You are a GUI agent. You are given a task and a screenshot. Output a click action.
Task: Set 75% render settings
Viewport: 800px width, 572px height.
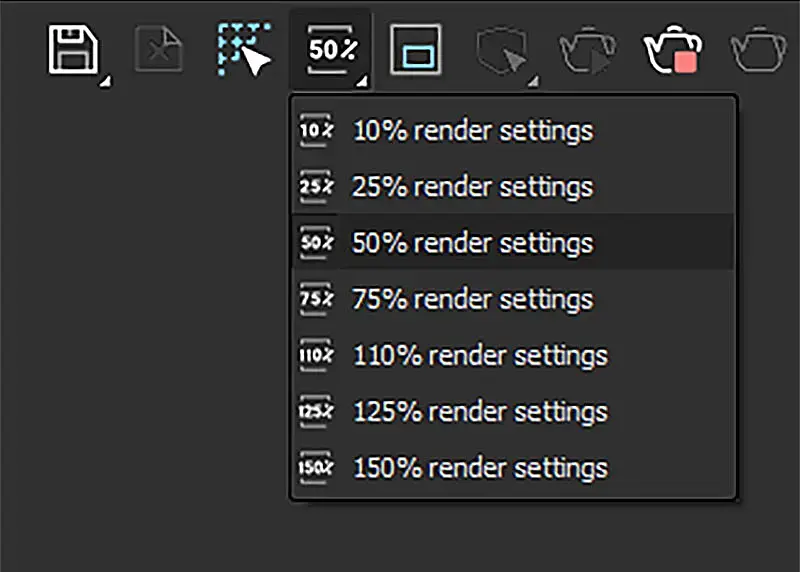click(472, 299)
